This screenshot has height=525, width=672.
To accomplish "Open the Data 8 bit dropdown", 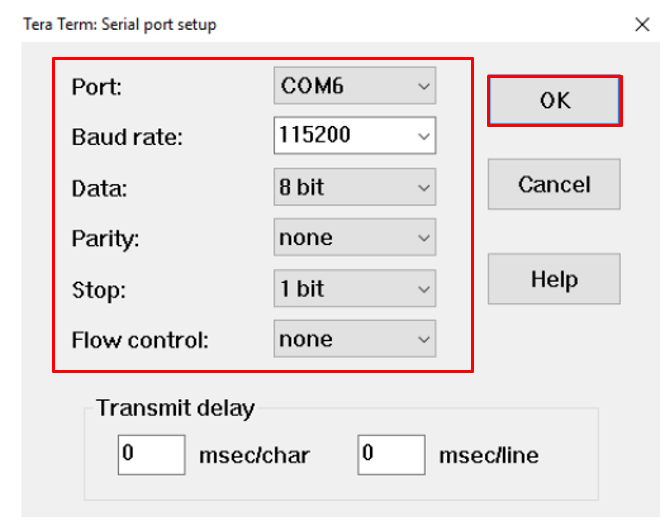I will click(355, 187).
